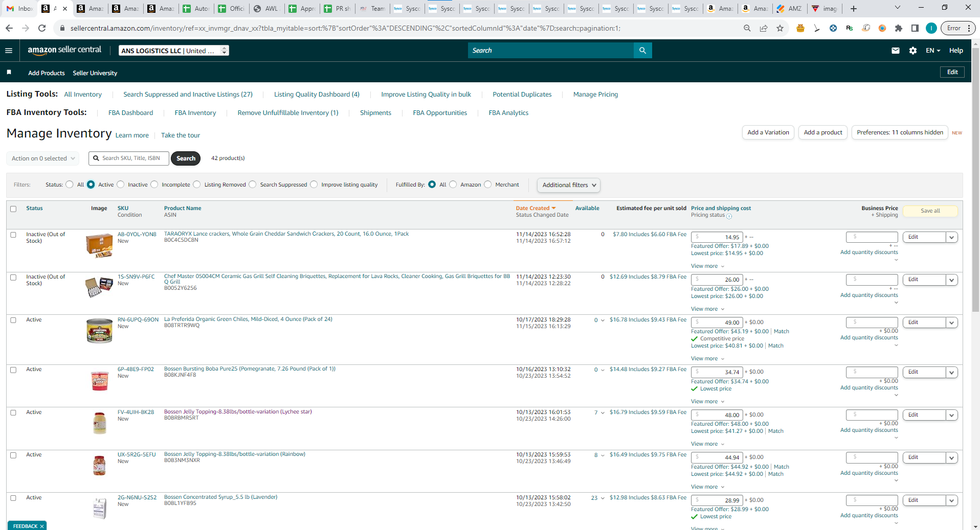Toggle browser side panel icon
The height and width of the screenshot is (530, 980).
pyautogui.click(x=915, y=28)
